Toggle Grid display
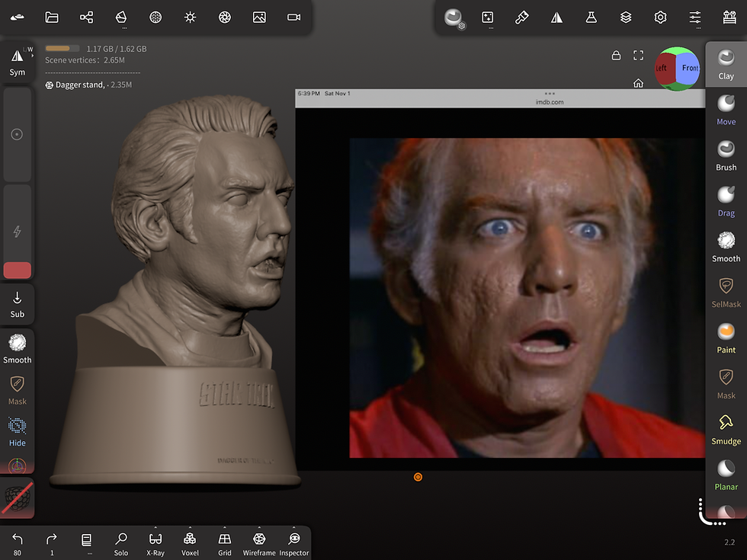 225,543
